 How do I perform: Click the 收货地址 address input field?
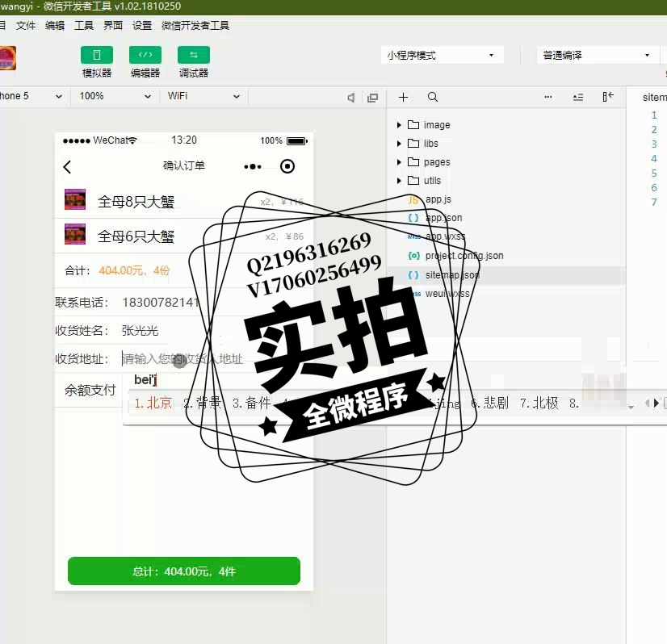click(x=183, y=359)
